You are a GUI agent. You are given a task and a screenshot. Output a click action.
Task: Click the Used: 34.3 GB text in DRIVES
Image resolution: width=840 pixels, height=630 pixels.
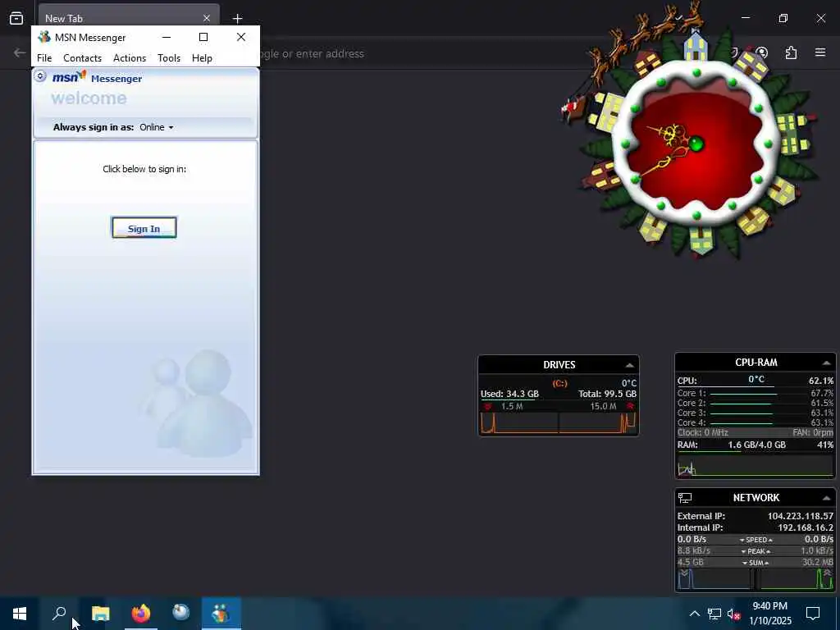tap(509, 394)
